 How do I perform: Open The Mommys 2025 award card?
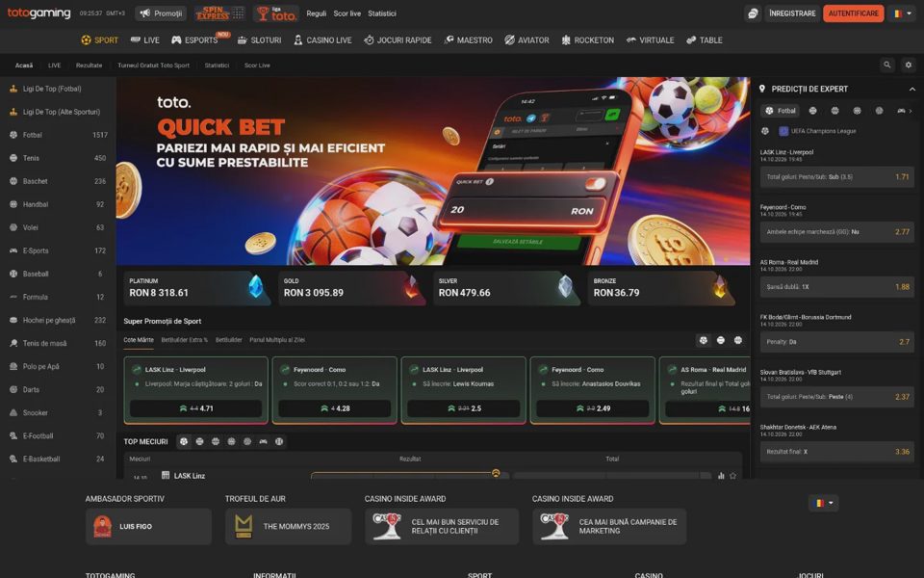[x=288, y=527]
